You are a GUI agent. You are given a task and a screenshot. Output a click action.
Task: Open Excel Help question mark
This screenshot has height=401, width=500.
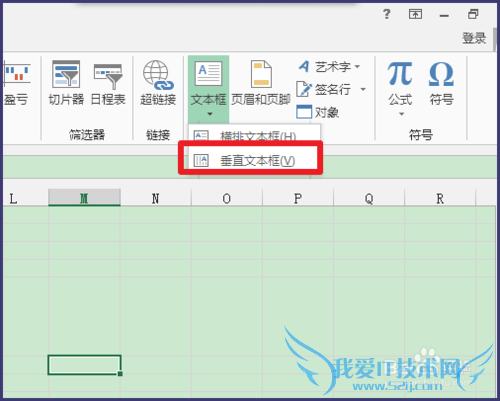tap(387, 14)
